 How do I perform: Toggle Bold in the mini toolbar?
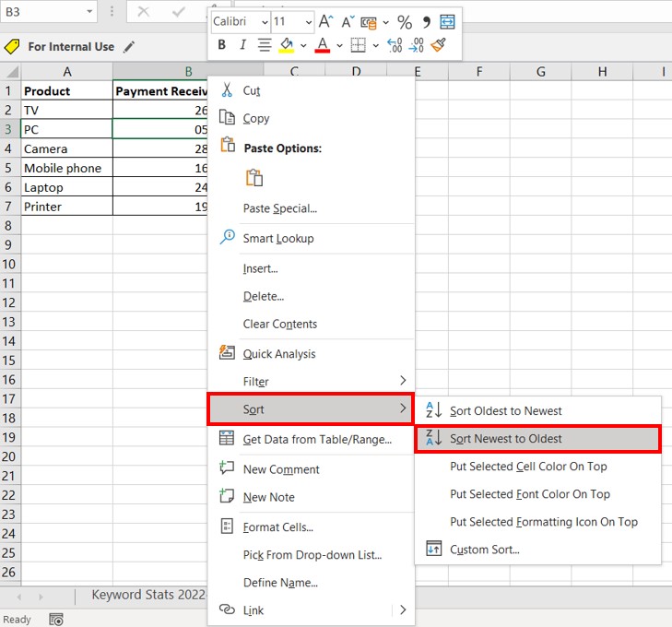[221, 44]
